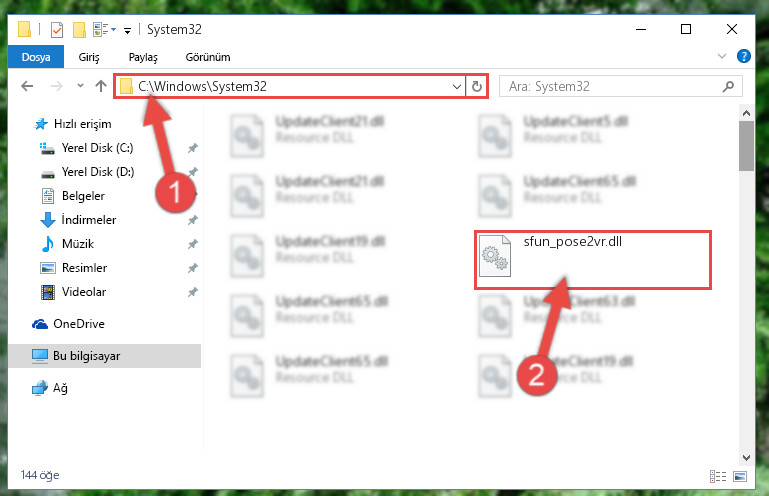Click the New folder icon in title bar

(79, 30)
